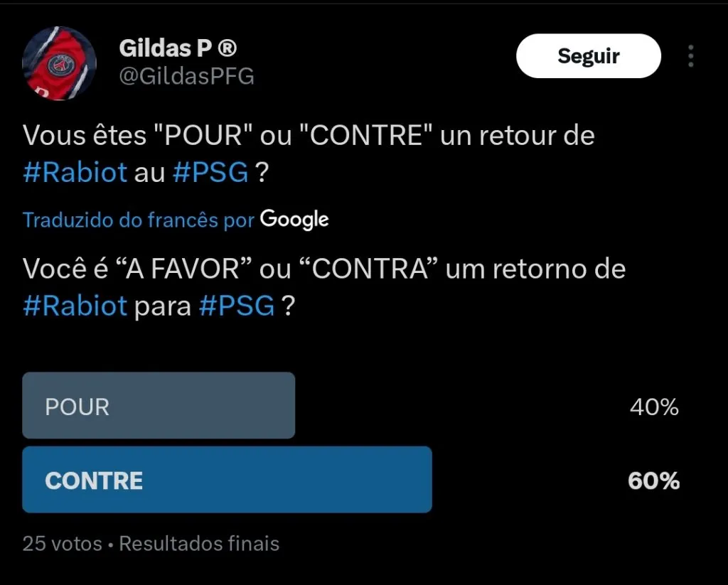This screenshot has height=585, width=728.
Task: Select the POUR poll option bar
Action: coord(159,406)
